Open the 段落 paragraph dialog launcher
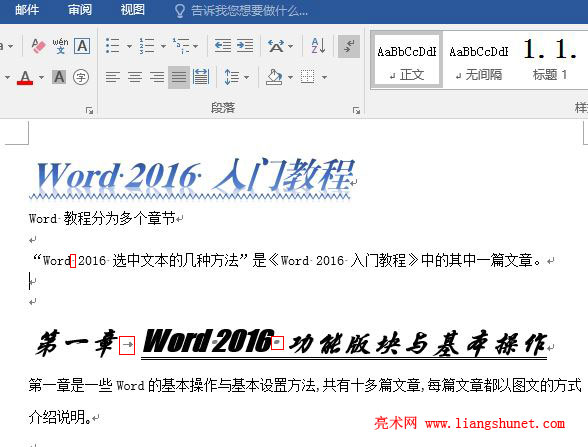Image resolution: width=588 pixels, height=447 pixels. [356, 110]
